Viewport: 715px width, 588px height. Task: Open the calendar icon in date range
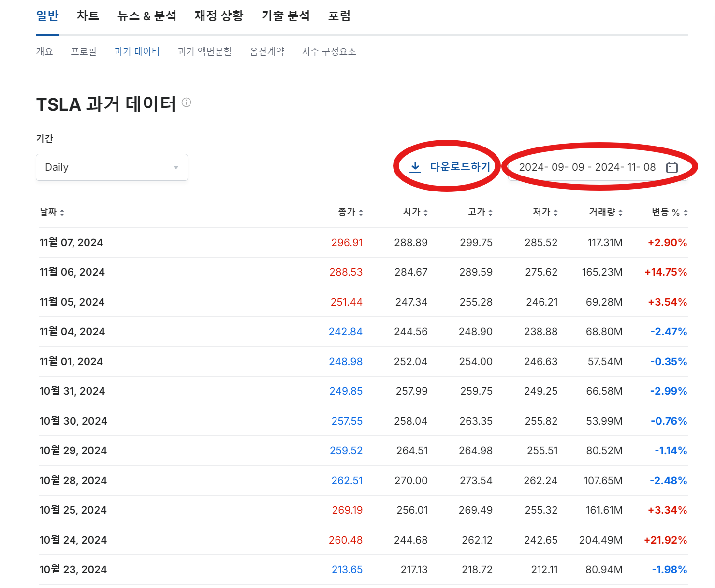pyautogui.click(x=672, y=167)
